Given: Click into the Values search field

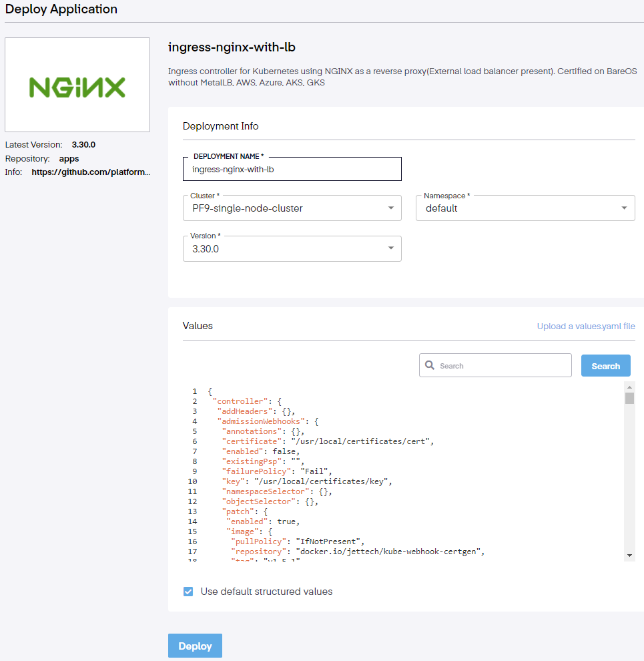Looking at the screenshot, I should [501, 366].
